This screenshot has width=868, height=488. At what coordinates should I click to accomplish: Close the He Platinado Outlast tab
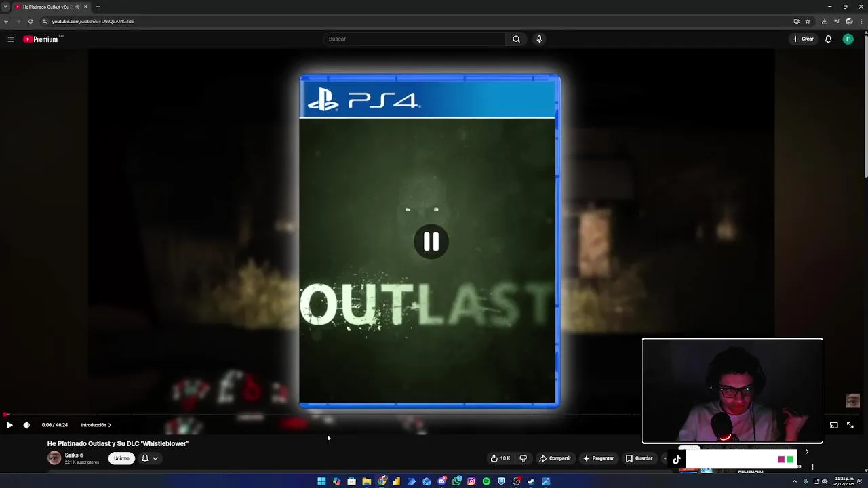coord(85,7)
